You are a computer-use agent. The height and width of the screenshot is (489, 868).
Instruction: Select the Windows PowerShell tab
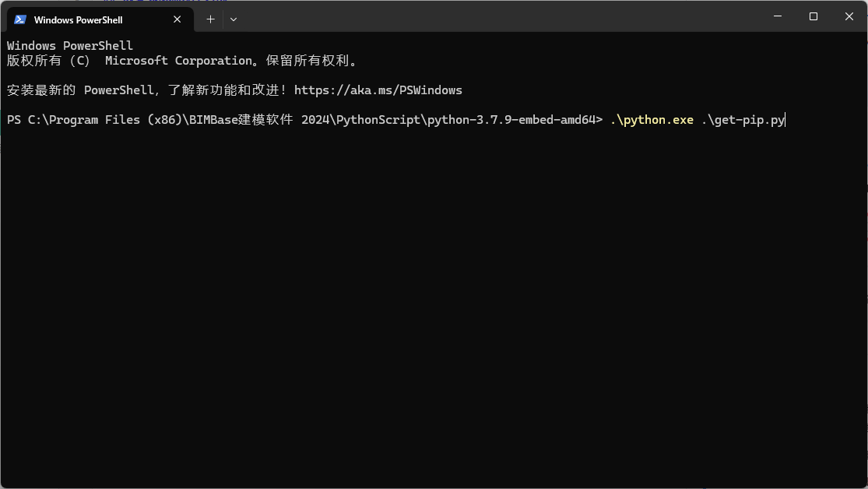tap(86, 19)
